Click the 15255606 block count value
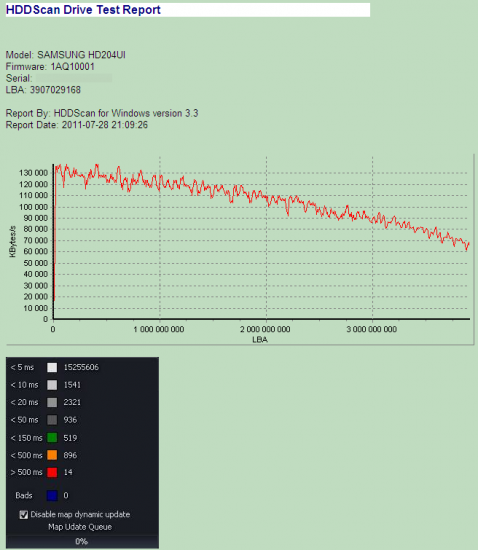This screenshot has width=478, height=550. (81, 367)
